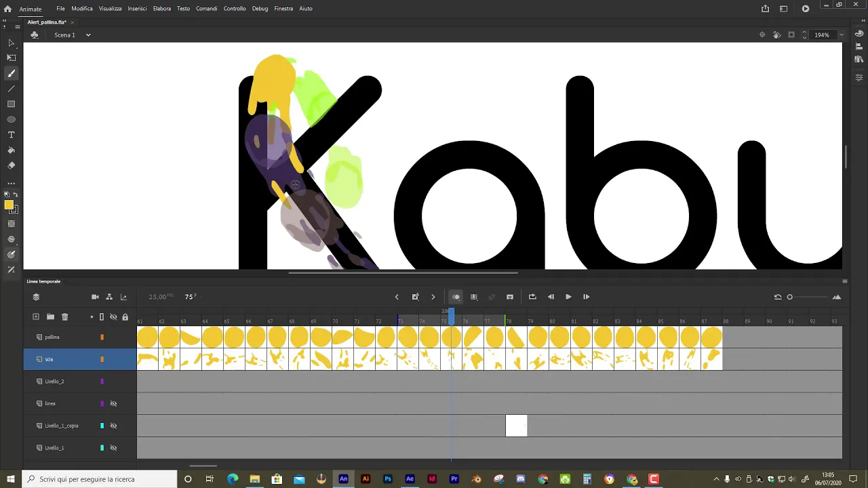The width and height of the screenshot is (868, 488).
Task: Toggle the timeline camera icon
Action: (95, 297)
